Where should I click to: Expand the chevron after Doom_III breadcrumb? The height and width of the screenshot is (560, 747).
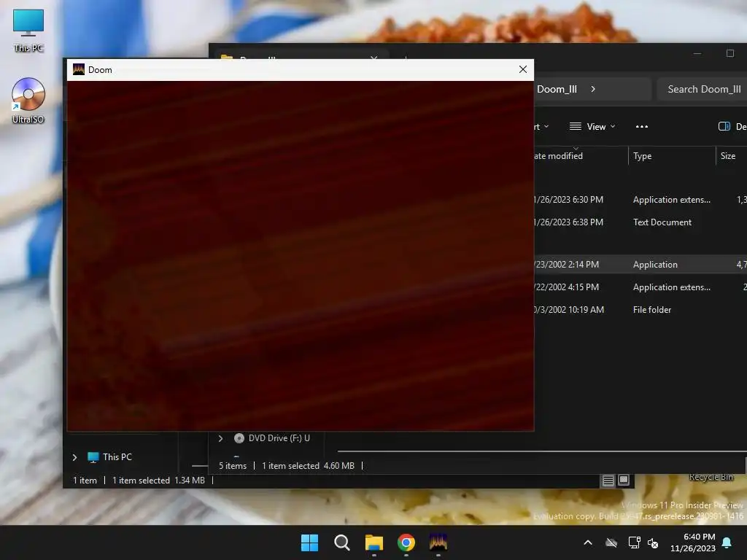(593, 89)
